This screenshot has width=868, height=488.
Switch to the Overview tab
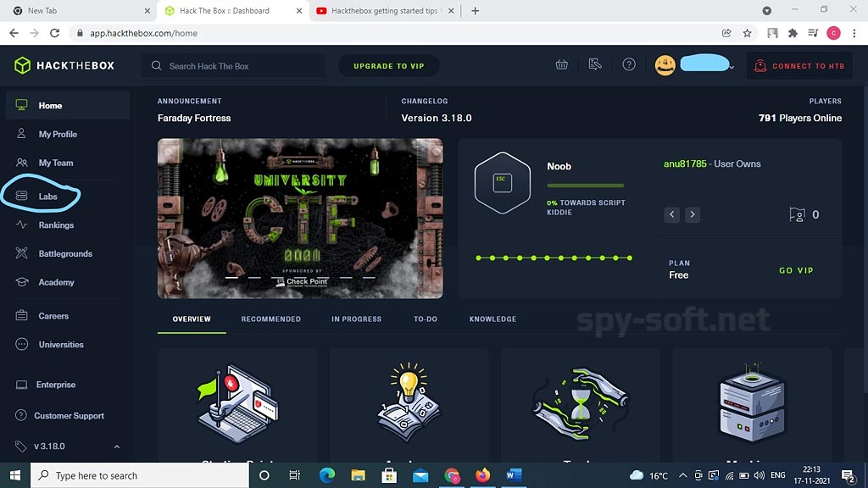coord(192,319)
